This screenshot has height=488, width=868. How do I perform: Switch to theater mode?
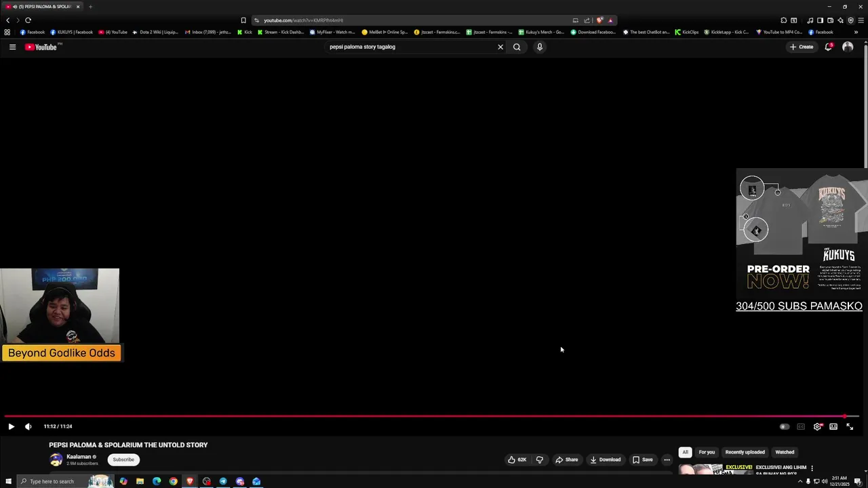point(833,426)
